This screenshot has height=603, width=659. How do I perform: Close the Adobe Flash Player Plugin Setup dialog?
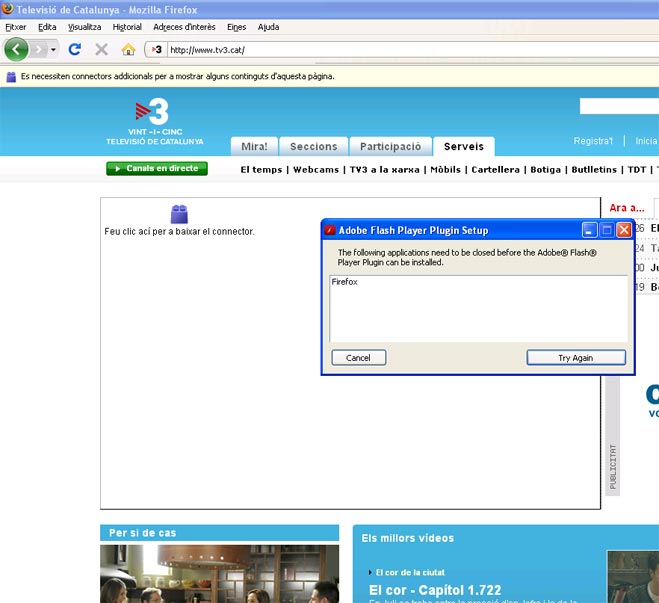(624, 230)
